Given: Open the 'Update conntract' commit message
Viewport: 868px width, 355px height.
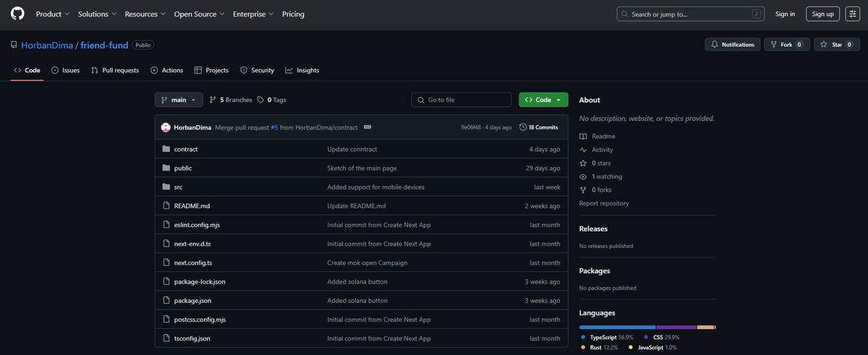Looking at the screenshot, I should [352, 149].
